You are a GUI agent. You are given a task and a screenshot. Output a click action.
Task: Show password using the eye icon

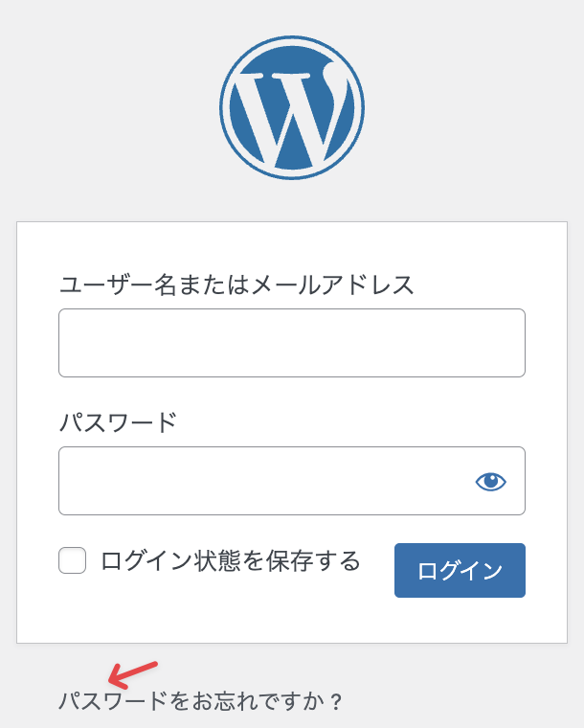pos(491,482)
